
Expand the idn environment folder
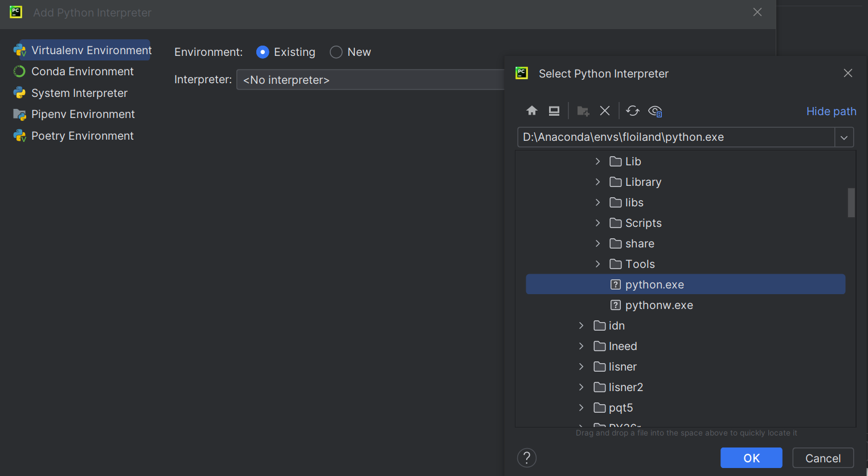(x=581, y=326)
